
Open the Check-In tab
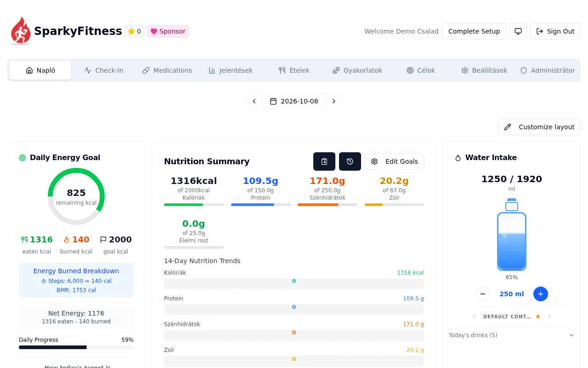(104, 70)
